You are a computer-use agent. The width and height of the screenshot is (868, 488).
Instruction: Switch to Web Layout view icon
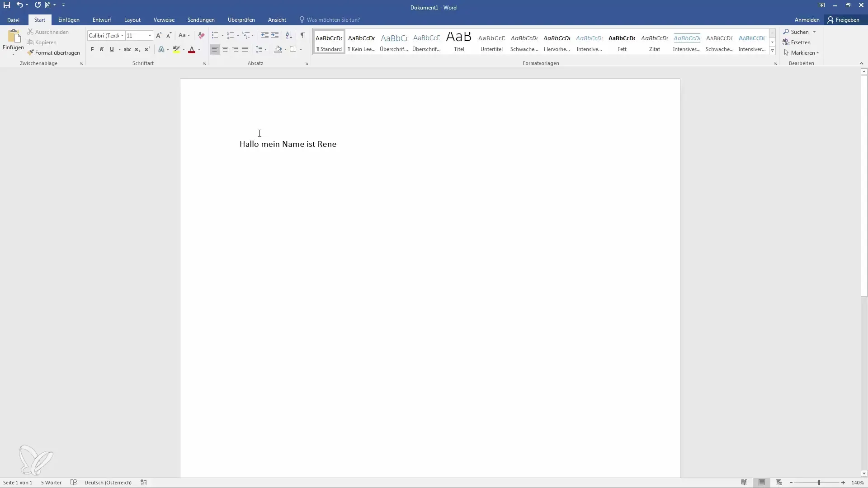779,483
